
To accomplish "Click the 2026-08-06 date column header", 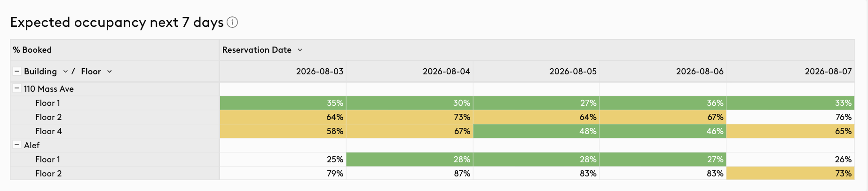I will click(700, 72).
